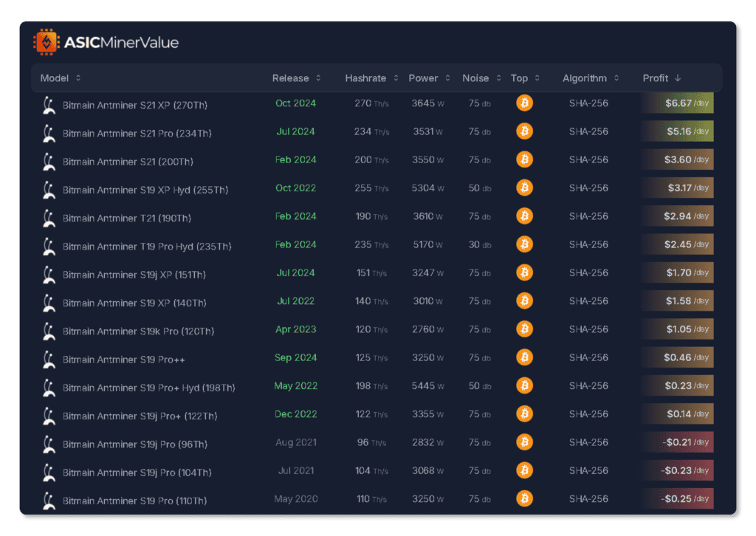Viewport: 756px width, 536px height.
Task: Click Bitmain brand icon beside S19 Pro++
Action: pyautogui.click(x=49, y=360)
